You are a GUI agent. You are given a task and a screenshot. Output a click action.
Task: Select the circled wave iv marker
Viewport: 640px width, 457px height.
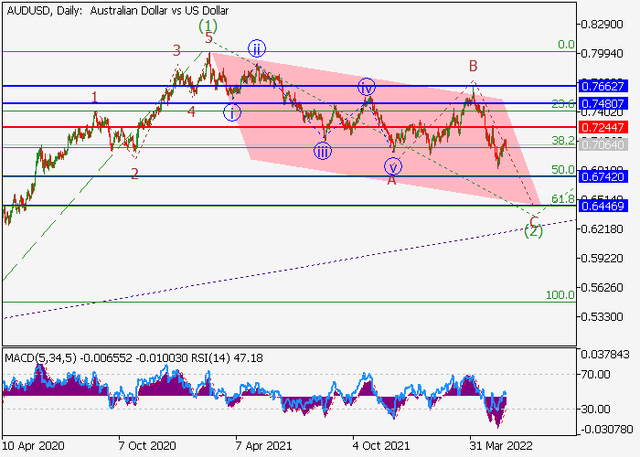[x=367, y=87]
